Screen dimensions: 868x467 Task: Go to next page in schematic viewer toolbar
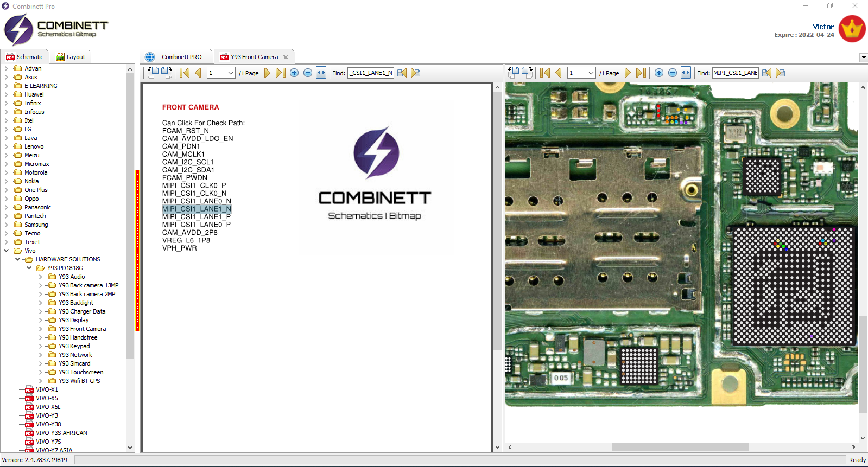pos(267,73)
